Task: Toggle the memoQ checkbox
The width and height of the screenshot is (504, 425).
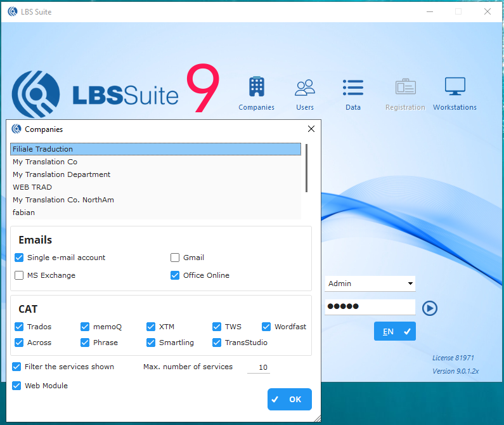Action: coord(85,327)
